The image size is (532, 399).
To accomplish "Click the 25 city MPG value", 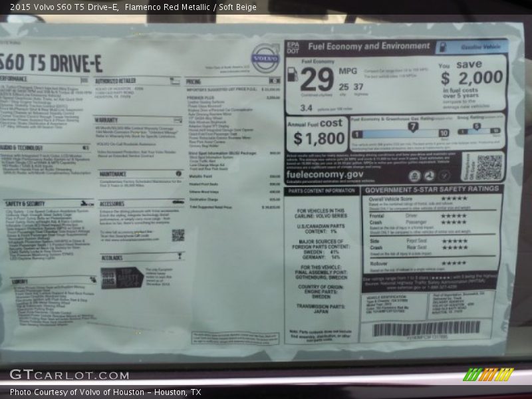I will click(x=344, y=87).
